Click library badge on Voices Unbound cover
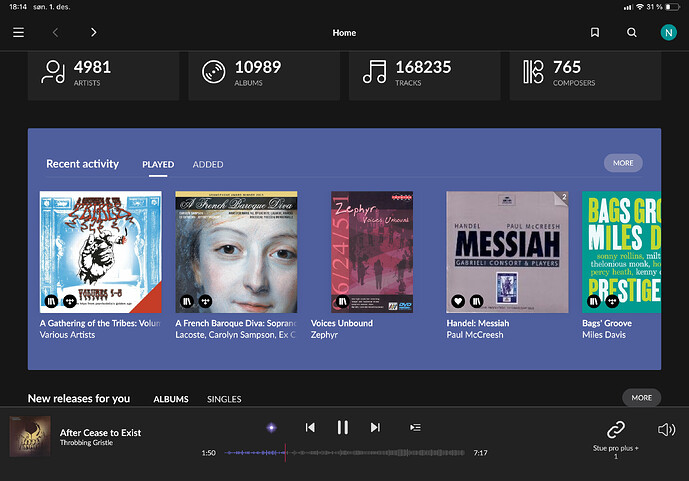Viewport: 689px width, 481px height. pyautogui.click(x=343, y=301)
